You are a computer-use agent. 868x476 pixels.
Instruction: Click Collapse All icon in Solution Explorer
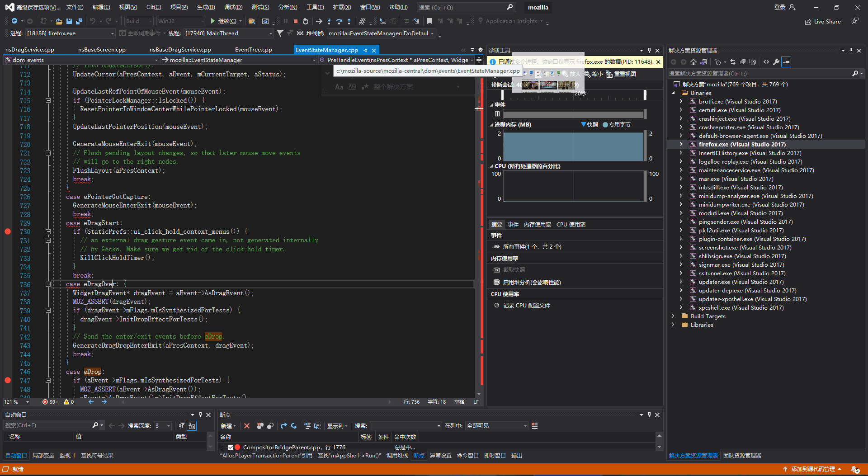point(742,62)
